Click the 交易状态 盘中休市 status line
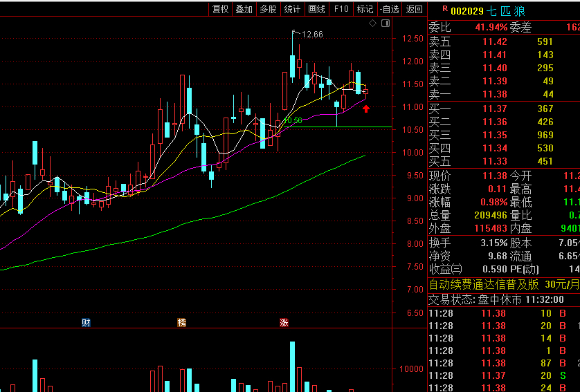580x392 pixels. (496, 299)
